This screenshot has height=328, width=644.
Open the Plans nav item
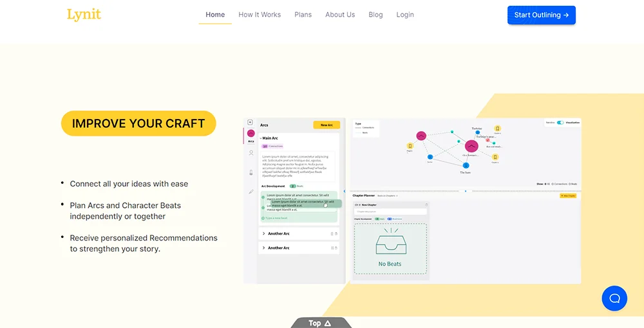tap(303, 15)
